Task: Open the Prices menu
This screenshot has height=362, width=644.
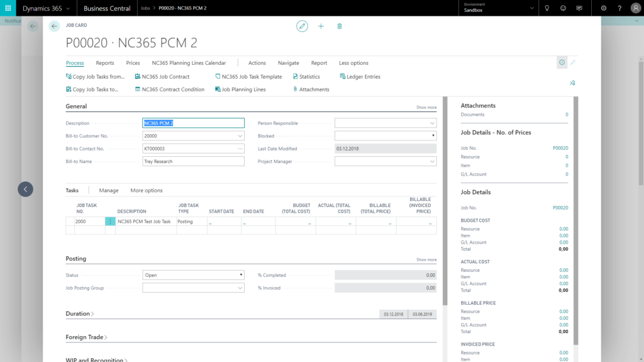Action: click(x=133, y=63)
